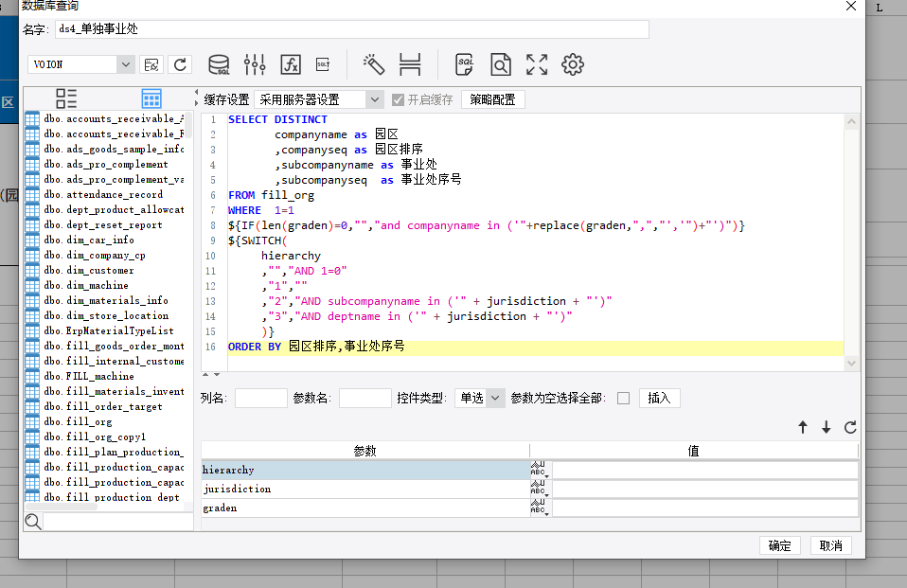Select table dbo.dept_reset_report
This screenshot has width=907, height=588.
click(x=103, y=224)
